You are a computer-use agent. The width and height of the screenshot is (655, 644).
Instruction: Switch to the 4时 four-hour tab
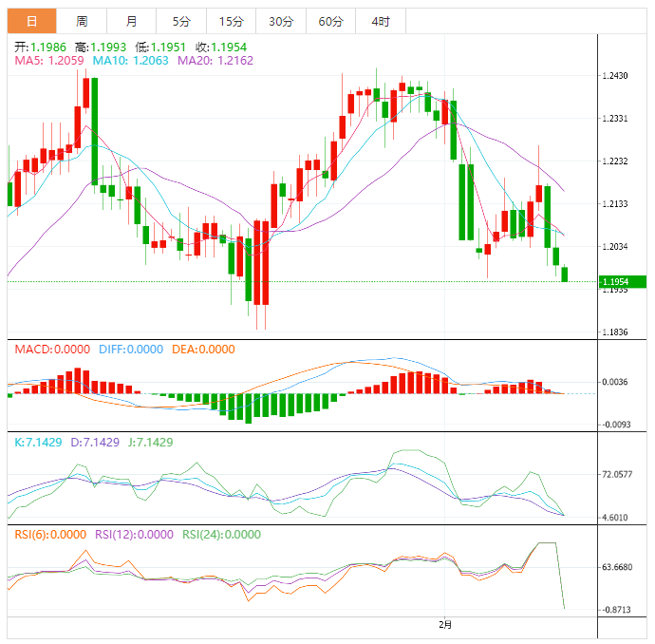[381, 21]
